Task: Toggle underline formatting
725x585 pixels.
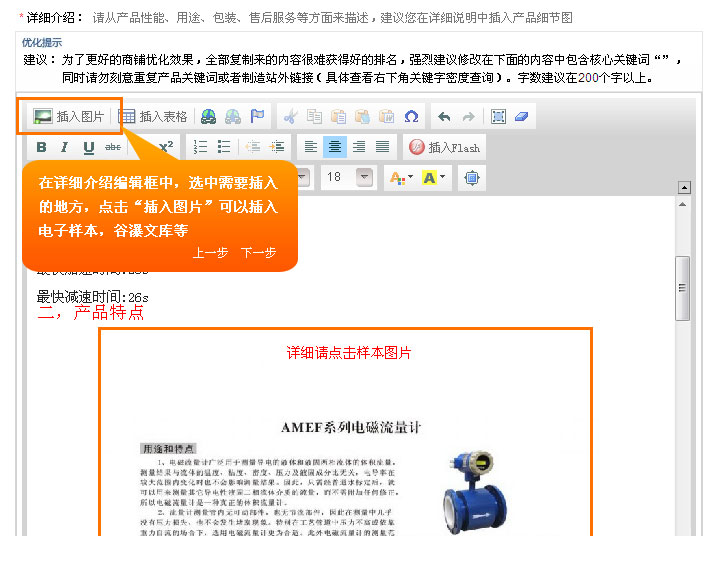Action: click(x=89, y=147)
